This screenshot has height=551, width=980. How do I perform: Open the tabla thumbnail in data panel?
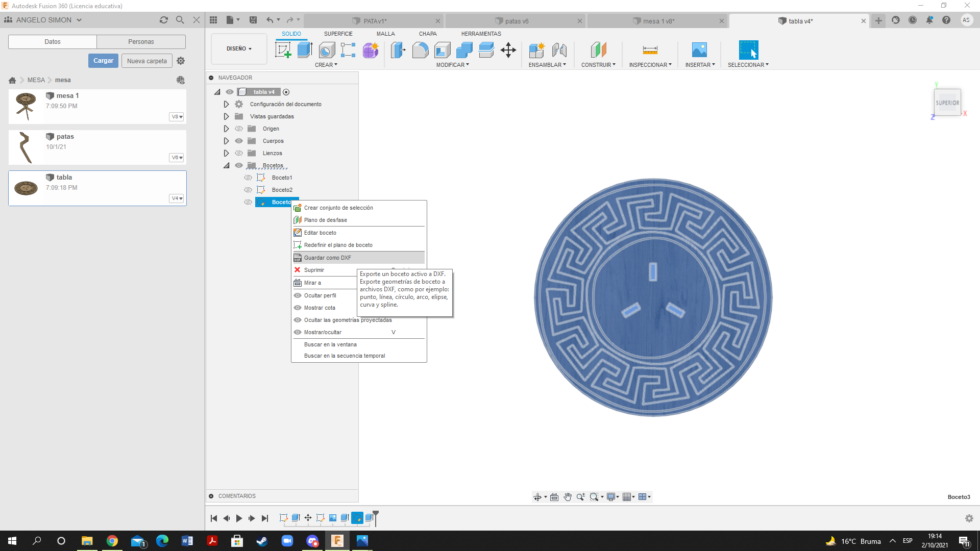pos(26,188)
